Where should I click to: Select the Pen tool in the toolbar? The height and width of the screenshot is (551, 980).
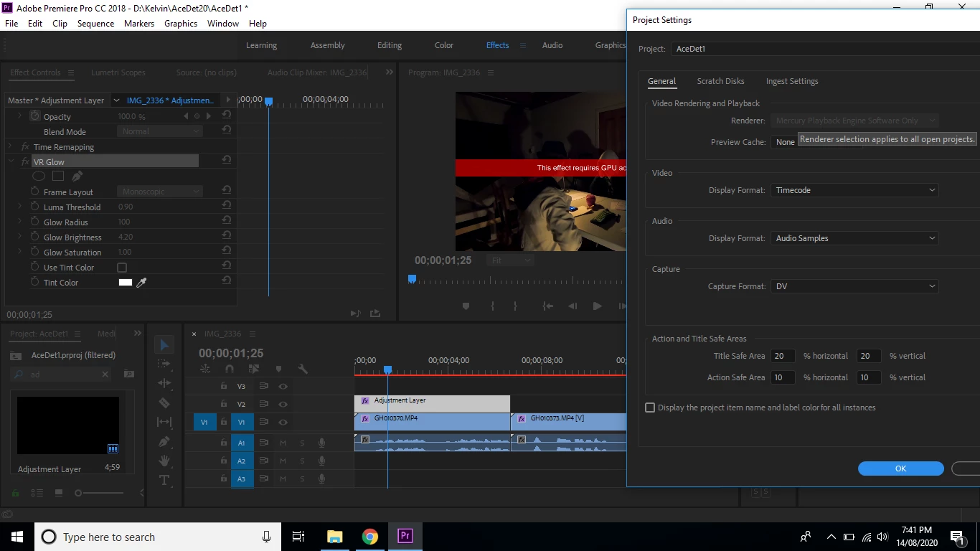(x=164, y=442)
